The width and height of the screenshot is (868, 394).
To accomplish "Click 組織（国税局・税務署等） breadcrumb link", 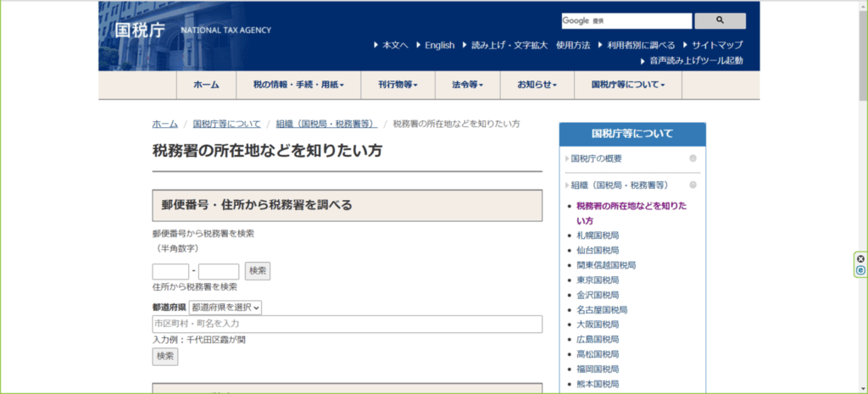I will tap(326, 124).
